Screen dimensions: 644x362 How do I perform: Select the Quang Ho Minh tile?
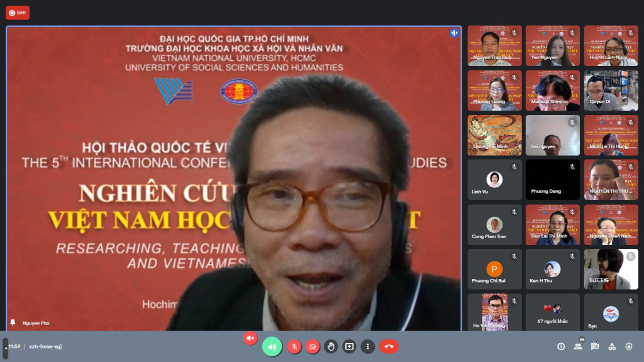pos(494,135)
